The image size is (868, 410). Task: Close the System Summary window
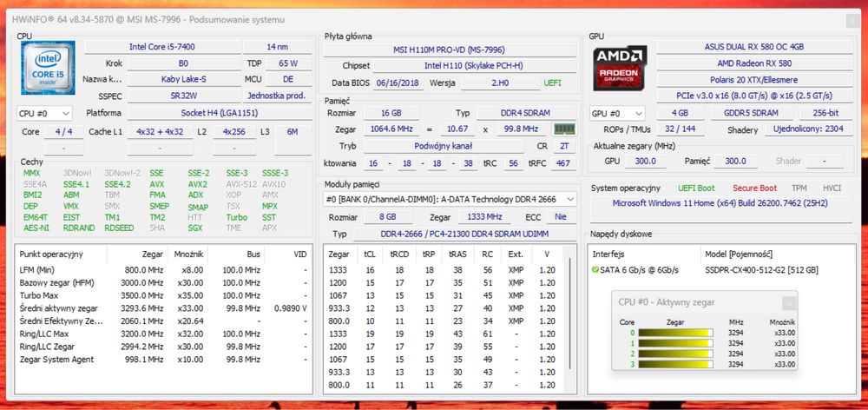[852, 21]
